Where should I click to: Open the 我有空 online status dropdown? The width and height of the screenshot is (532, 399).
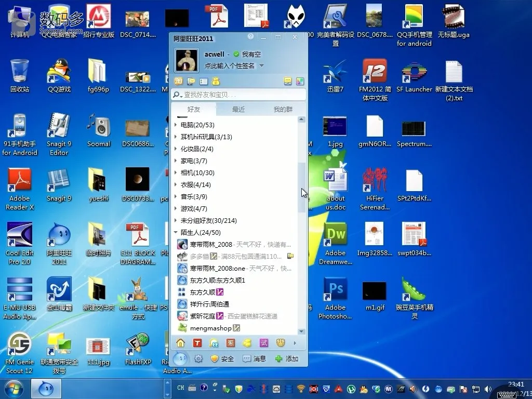tap(247, 54)
